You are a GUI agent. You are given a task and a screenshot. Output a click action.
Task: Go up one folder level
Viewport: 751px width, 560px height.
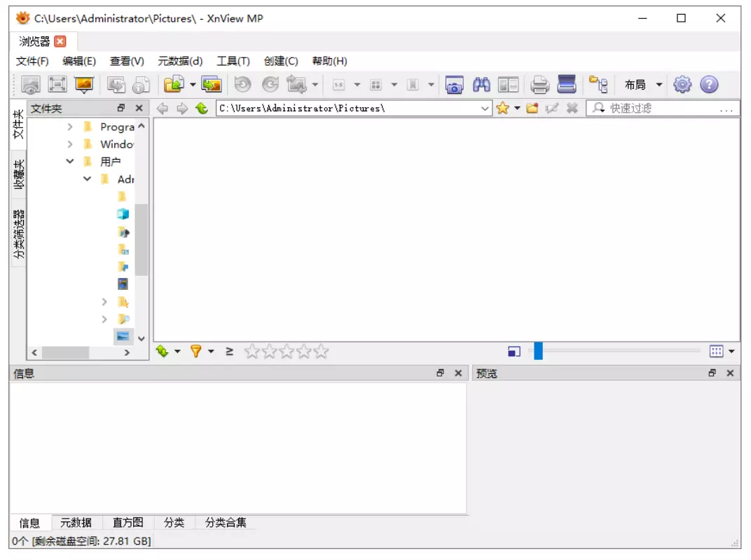pyautogui.click(x=202, y=108)
